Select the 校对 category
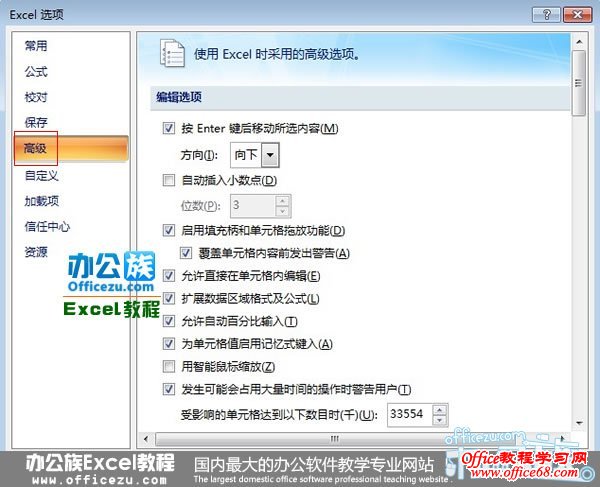 point(36,97)
